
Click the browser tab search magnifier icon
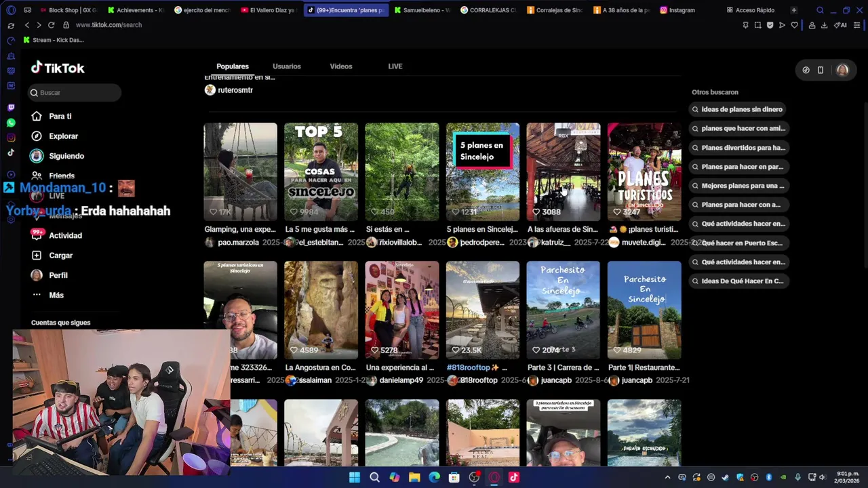(820, 10)
